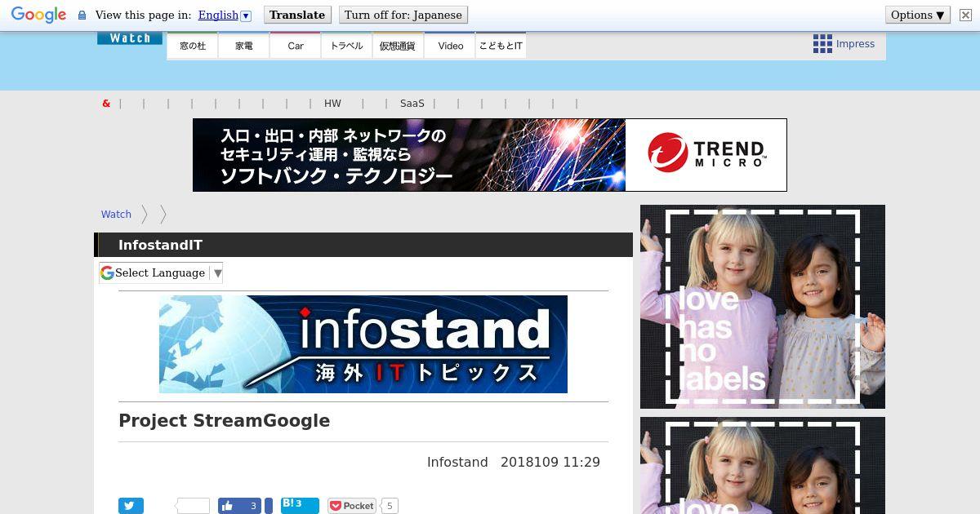Open the こどもとIT tab

[x=501, y=46]
